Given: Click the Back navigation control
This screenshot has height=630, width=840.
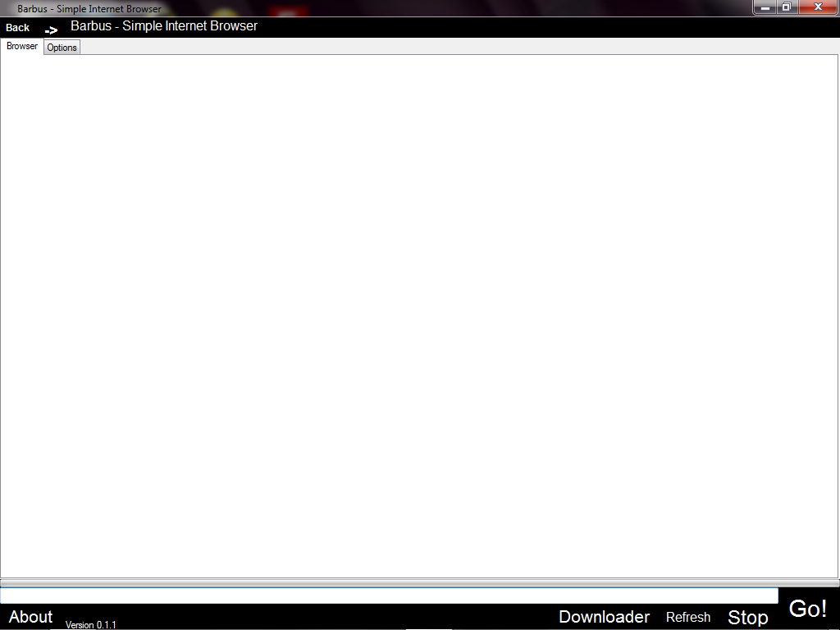Looking at the screenshot, I should pyautogui.click(x=16, y=27).
